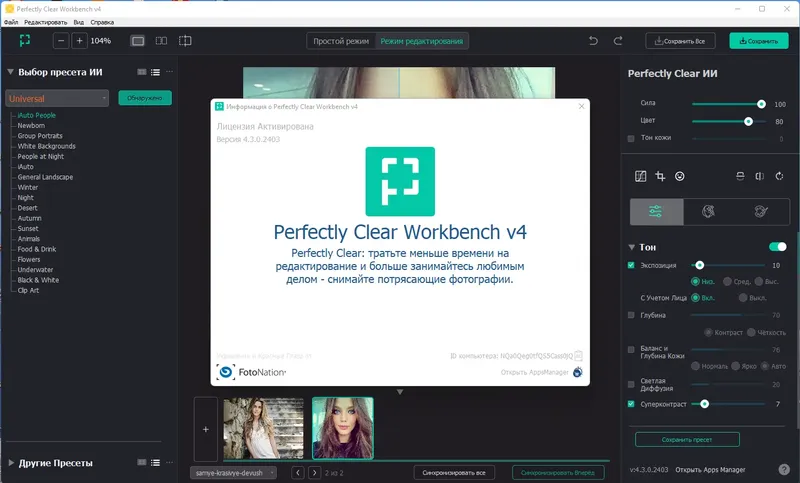Select the split view icon
The image size is (800, 483).
pyautogui.click(x=185, y=41)
